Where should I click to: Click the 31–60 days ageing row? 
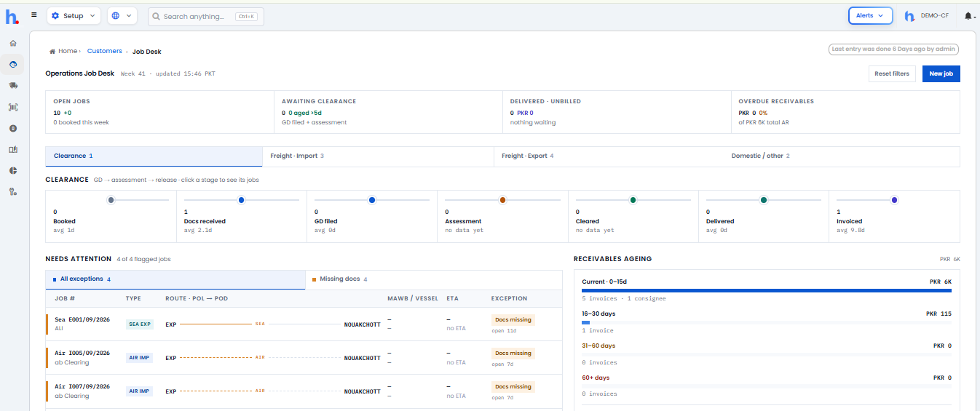(767, 354)
